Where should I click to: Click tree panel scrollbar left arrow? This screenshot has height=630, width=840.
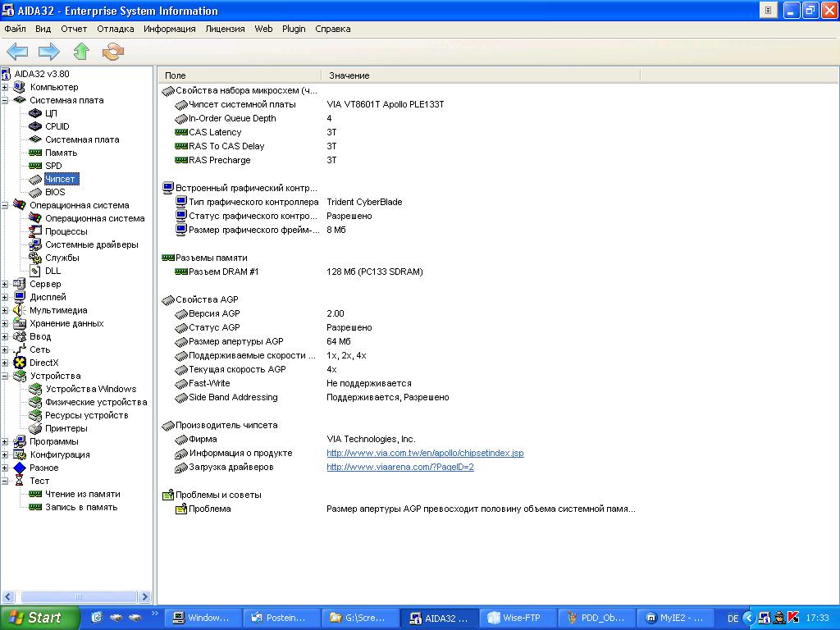tap(8, 597)
